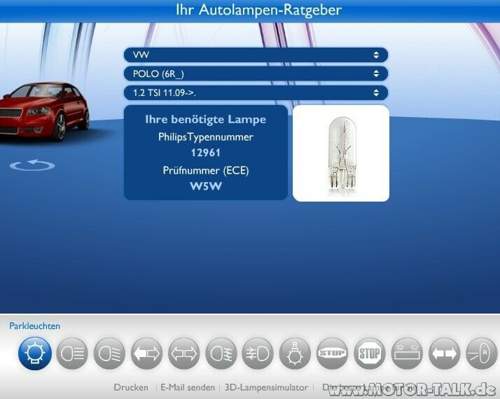500x399 pixels.
Task: Open the 3D-Lampensimulator link
Action: (x=266, y=387)
